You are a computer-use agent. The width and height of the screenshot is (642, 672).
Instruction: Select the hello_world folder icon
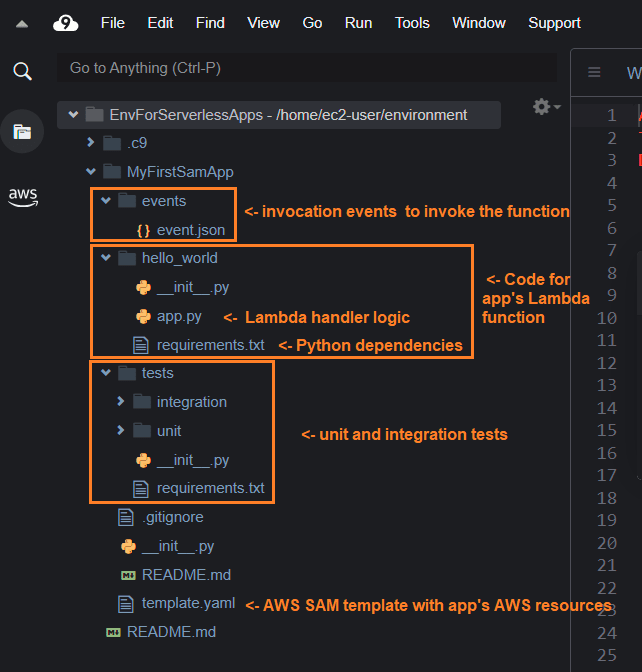(127, 258)
